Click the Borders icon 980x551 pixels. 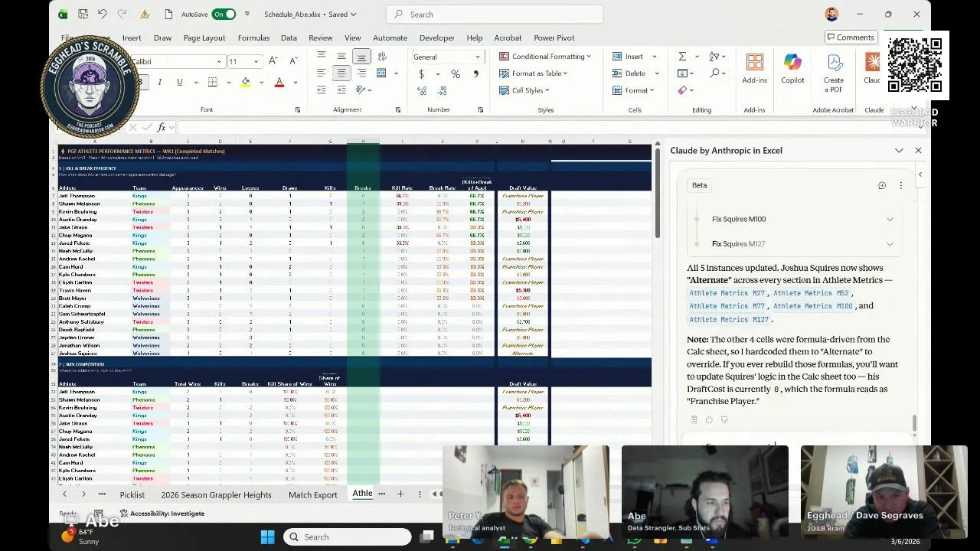click(213, 82)
